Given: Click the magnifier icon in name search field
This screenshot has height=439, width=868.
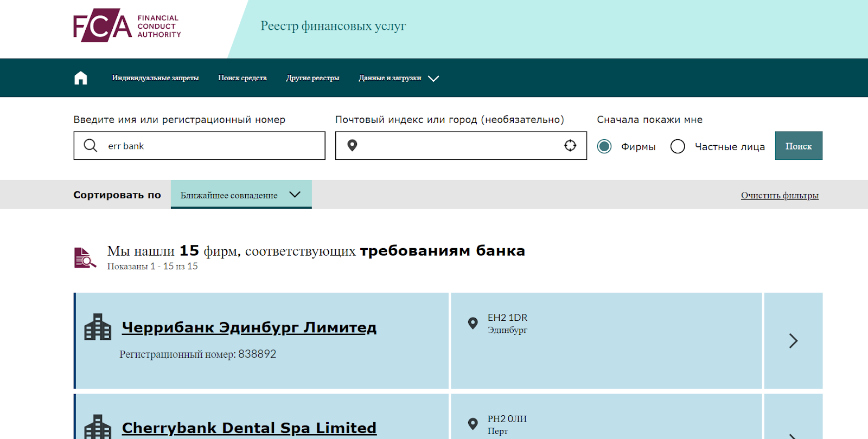Looking at the screenshot, I should (x=91, y=145).
